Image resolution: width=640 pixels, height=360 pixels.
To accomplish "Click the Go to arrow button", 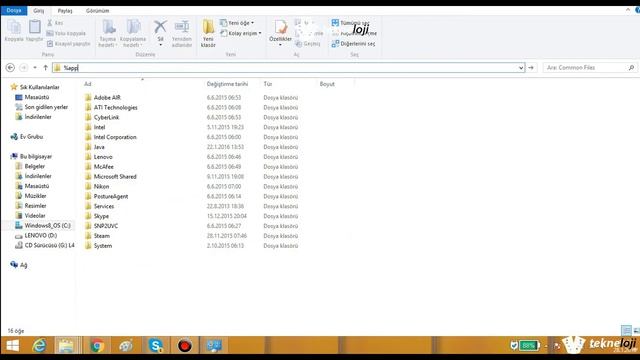I will tap(531, 68).
